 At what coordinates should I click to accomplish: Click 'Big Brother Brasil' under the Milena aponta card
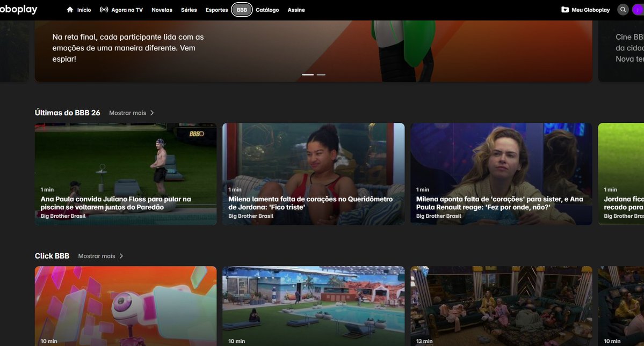coord(439,216)
